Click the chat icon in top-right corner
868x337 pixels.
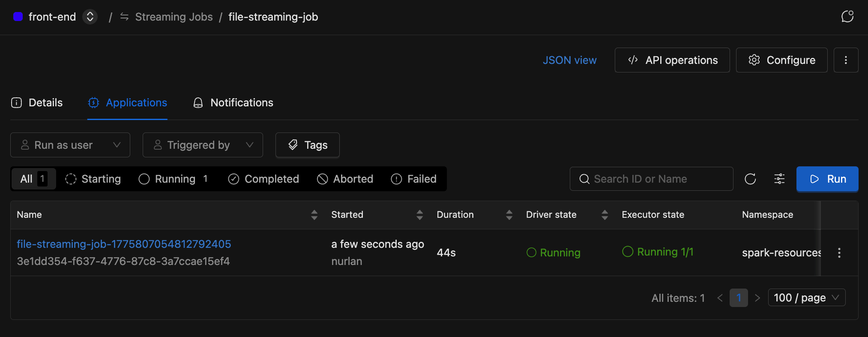tap(847, 17)
